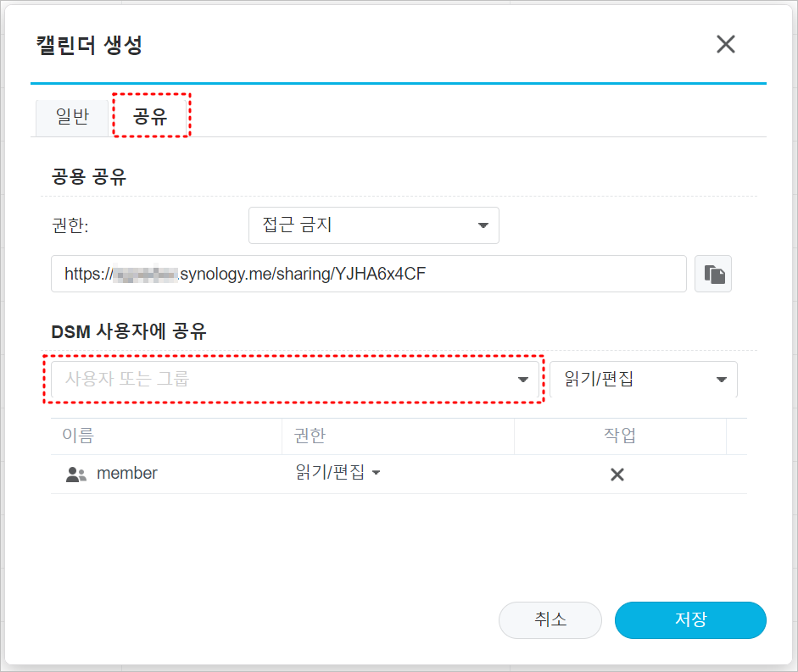Select the 공유 tab

[151, 115]
